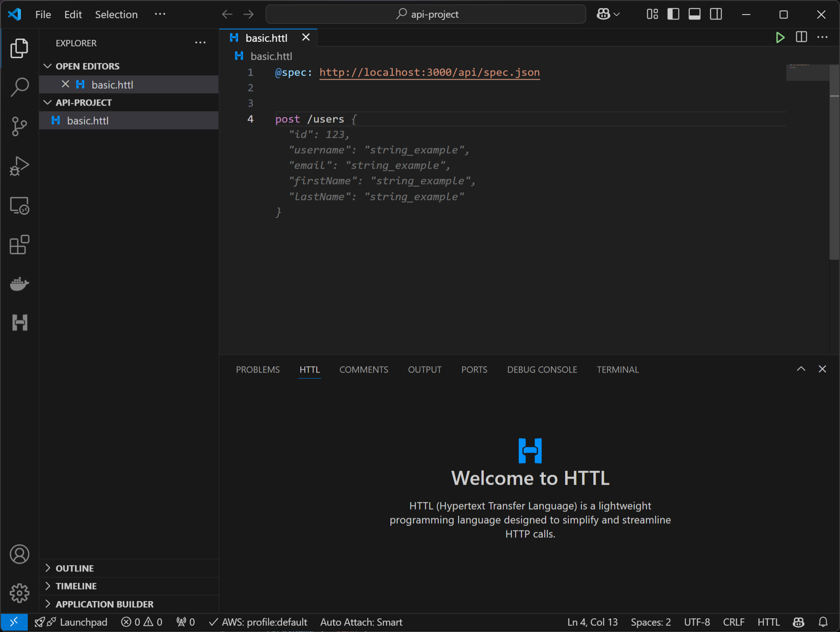This screenshot has width=840, height=632.
Task: Toggle the bottom panel visibility
Action: pyautogui.click(x=694, y=14)
